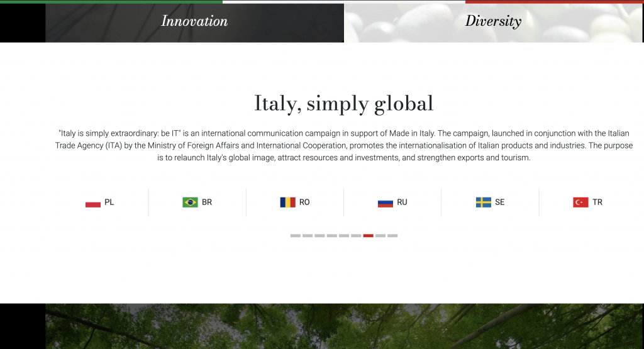Click the Brazil flag icon

[190, 202]
